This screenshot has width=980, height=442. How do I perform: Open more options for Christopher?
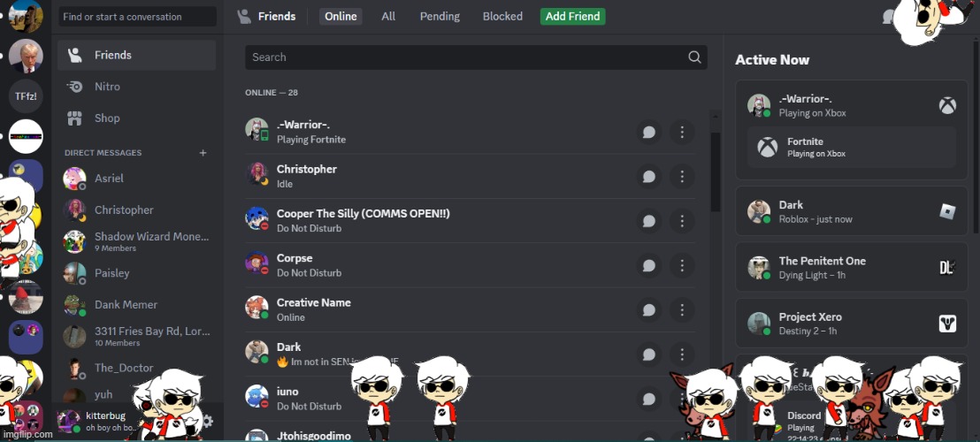tap(682, 177)
